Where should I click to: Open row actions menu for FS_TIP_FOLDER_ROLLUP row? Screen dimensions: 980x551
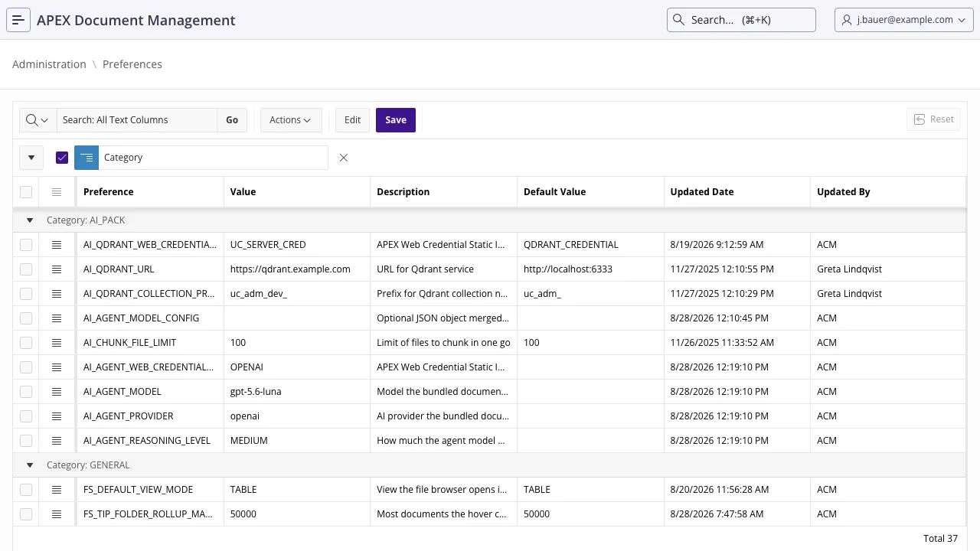tap(57, 514)
